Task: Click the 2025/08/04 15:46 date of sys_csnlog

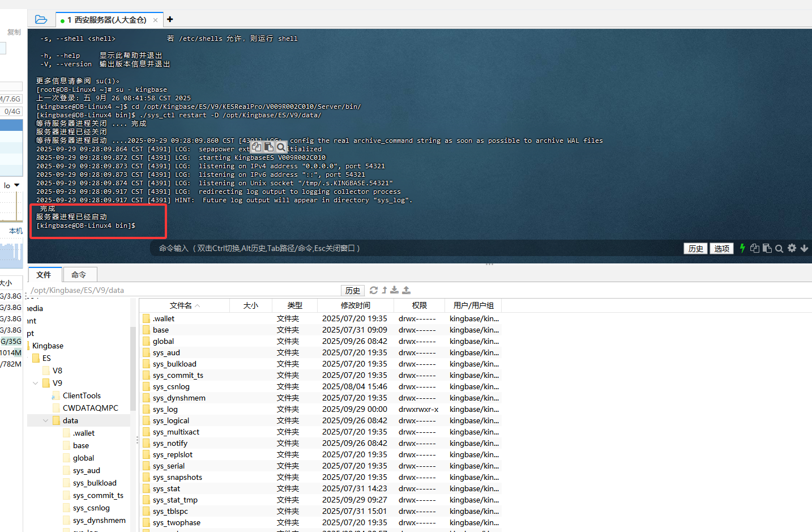Action: coord(354,386)
